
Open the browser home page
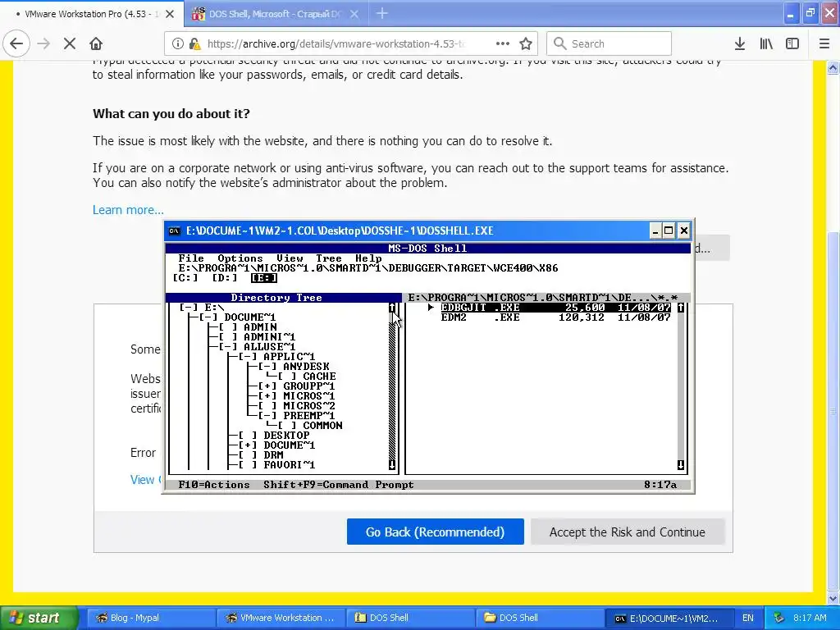tap(96, 44)
